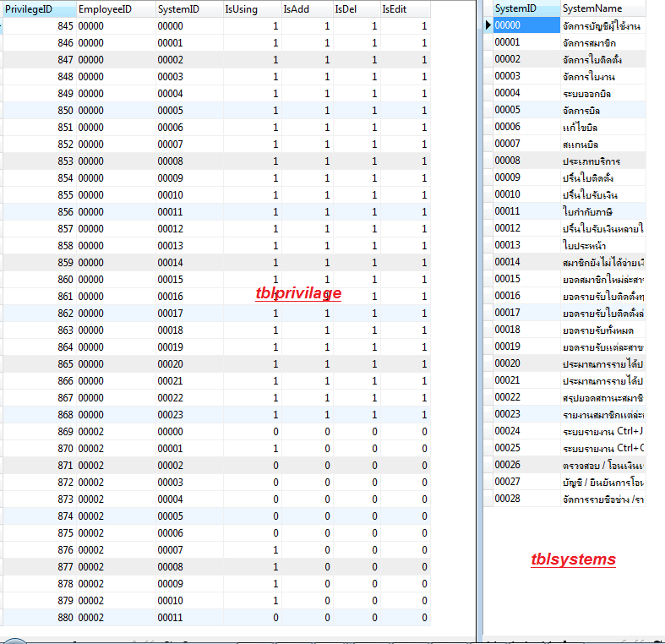Click SystemID header in the privilege table
Viewport: 665px width, 644px height.
pyautogui.click(x=188, y=8)
